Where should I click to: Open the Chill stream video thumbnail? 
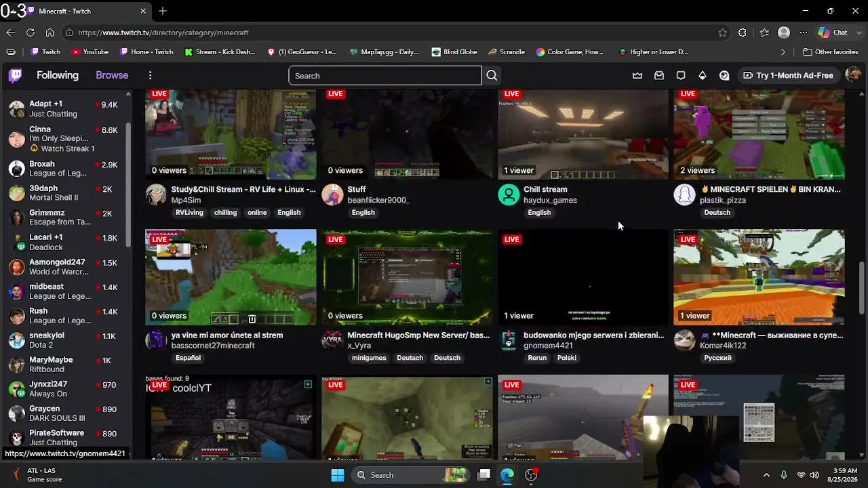583,134
